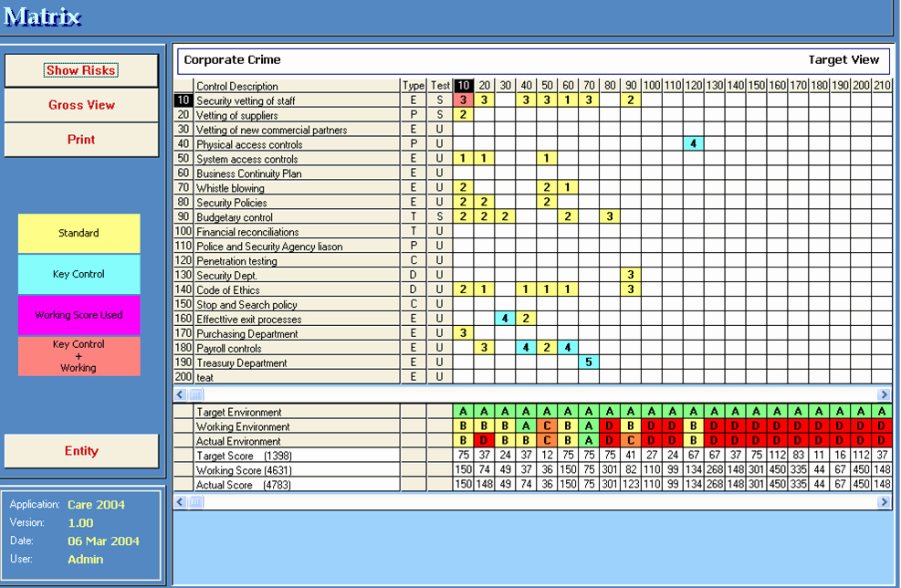Select Effective exit processes row

[297, 319]
